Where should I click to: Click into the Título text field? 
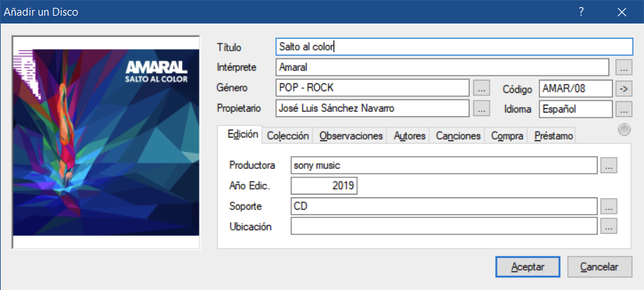coord(454,47)
